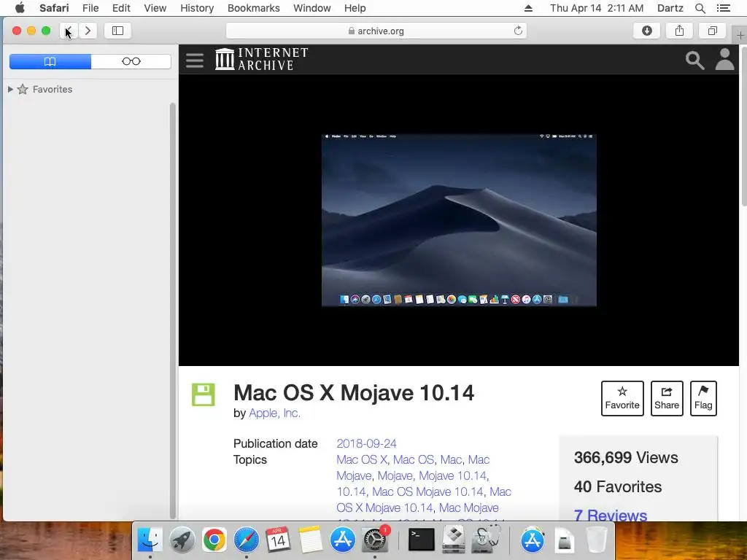Expand the Favorites folder
The image size is (747, 560).
[x=10, y=89]
